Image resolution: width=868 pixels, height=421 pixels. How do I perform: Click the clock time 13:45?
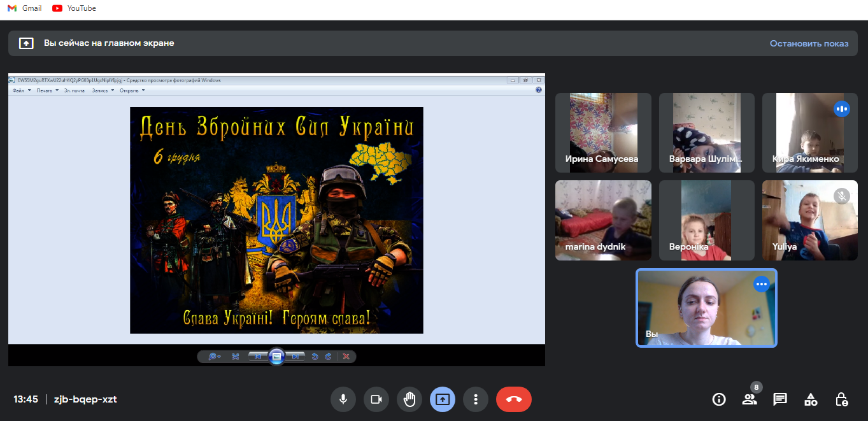(25, 399)
